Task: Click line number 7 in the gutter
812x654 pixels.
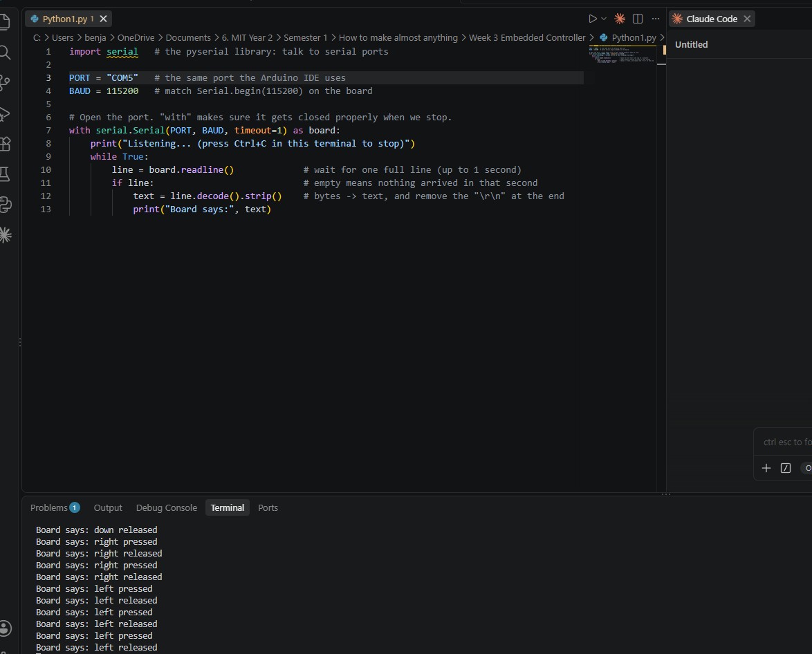Action: click(x=48, y=131)
